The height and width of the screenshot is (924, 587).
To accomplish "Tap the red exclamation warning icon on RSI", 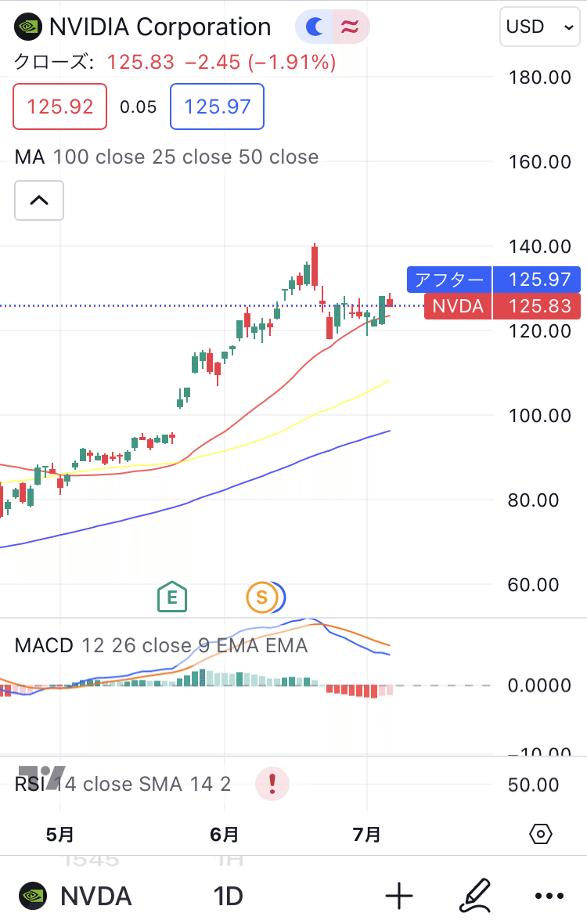I will [272, 784].
